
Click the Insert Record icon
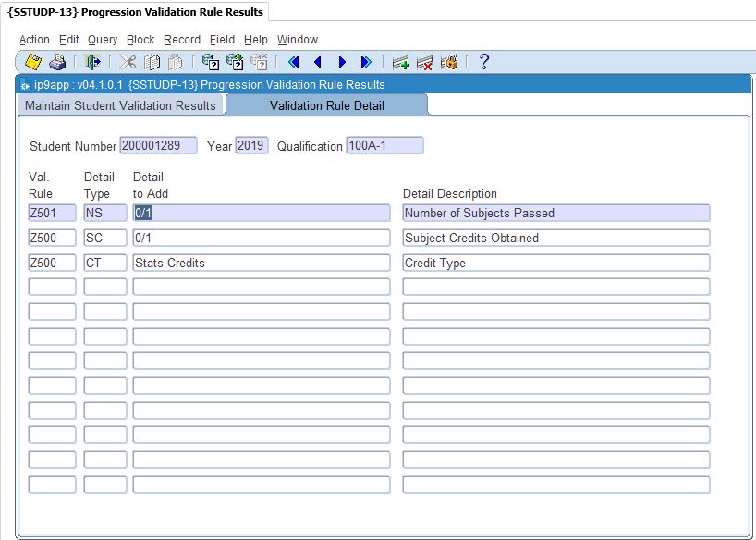(401, 62)
